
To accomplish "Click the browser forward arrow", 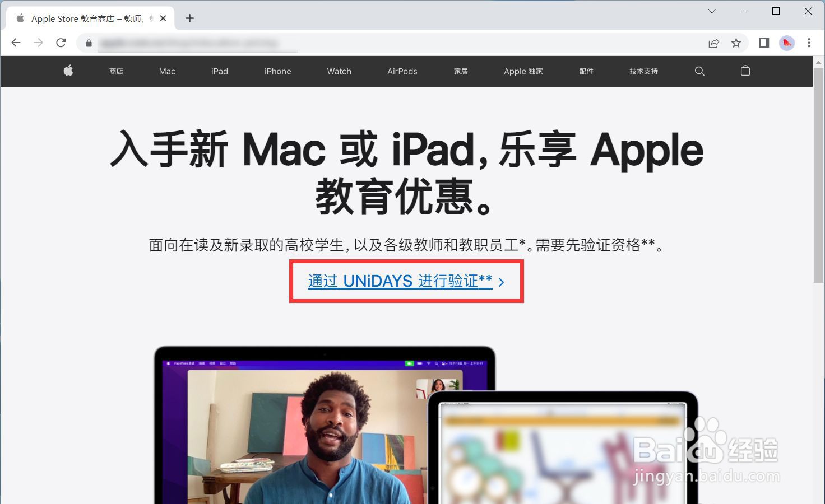I will click(x=38, y=43).
